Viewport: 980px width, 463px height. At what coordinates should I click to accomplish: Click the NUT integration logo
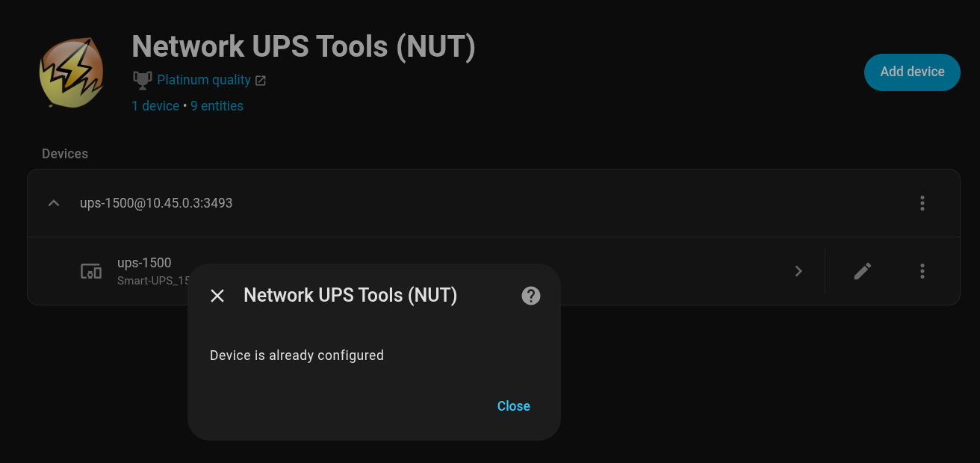[x=71, y=72]
